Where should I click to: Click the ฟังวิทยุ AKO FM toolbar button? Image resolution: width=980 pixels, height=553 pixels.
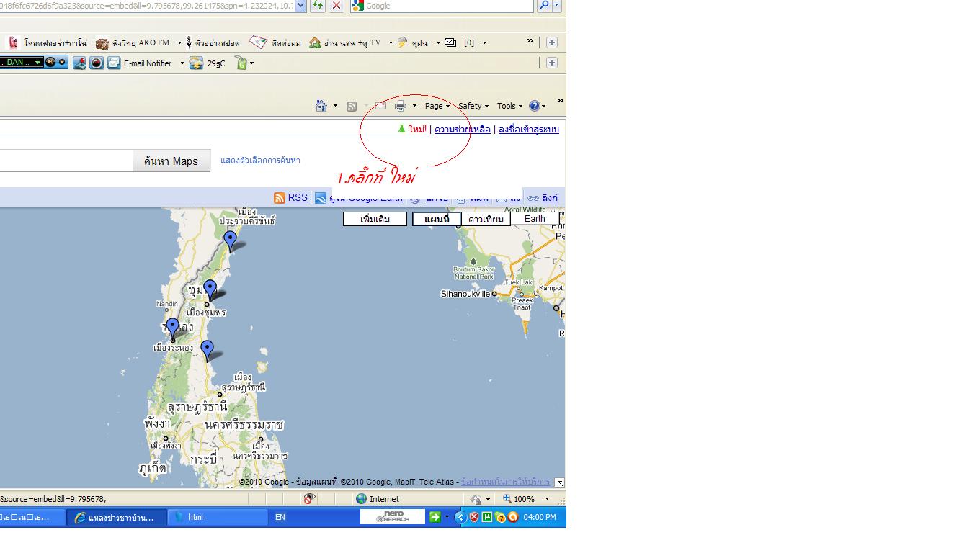tap(133, 43)
